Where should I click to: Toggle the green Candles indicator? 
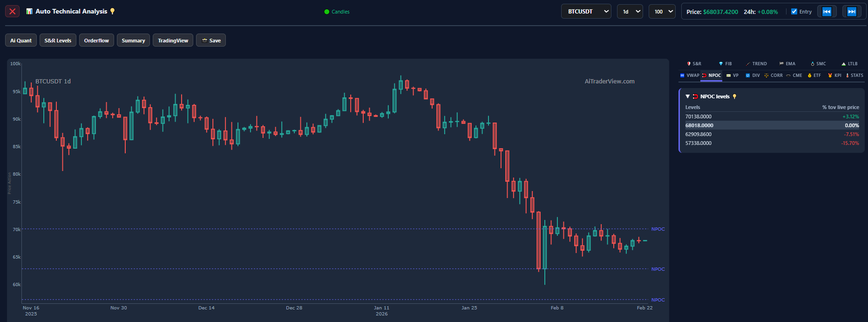(x=337, y=12)
